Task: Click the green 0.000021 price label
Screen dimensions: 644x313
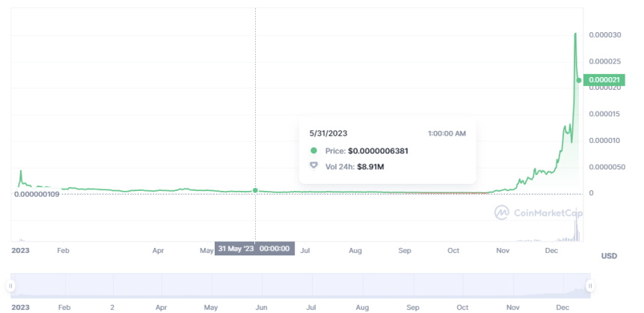Action: click(604, 80)
